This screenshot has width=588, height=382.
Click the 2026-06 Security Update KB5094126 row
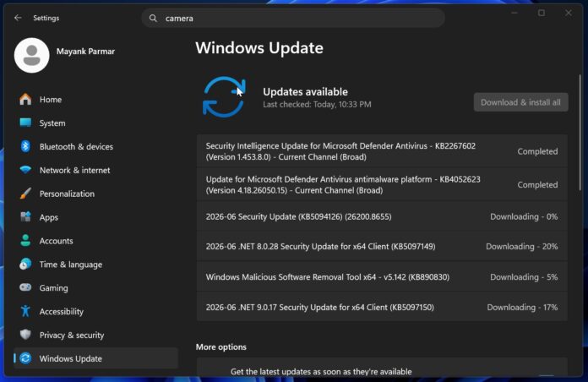pos(382,216)
